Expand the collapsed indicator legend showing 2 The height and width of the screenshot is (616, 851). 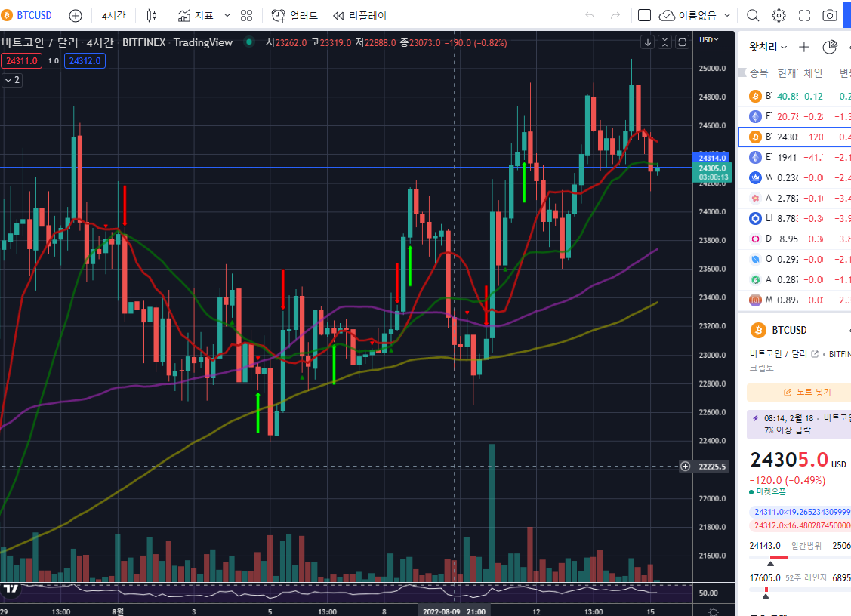coord(12,80)
